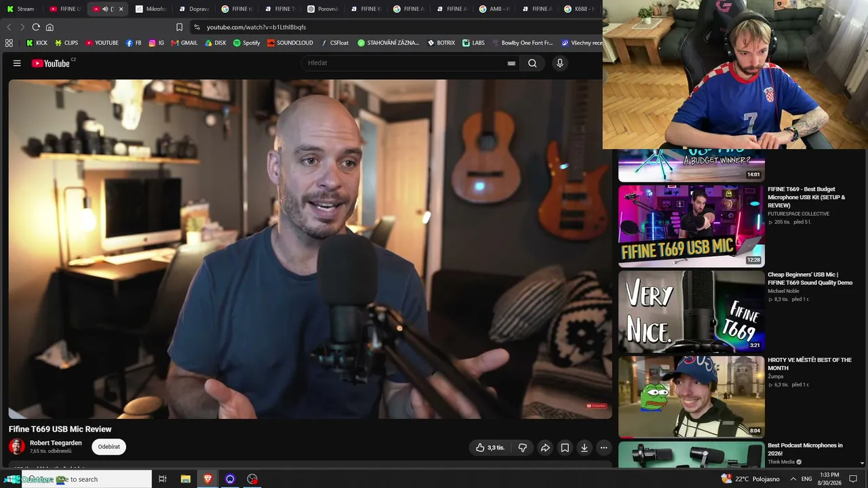Open Robert Teegarden channel avatar
Screen dimensions: 868x488
click(x=17, y=446)
